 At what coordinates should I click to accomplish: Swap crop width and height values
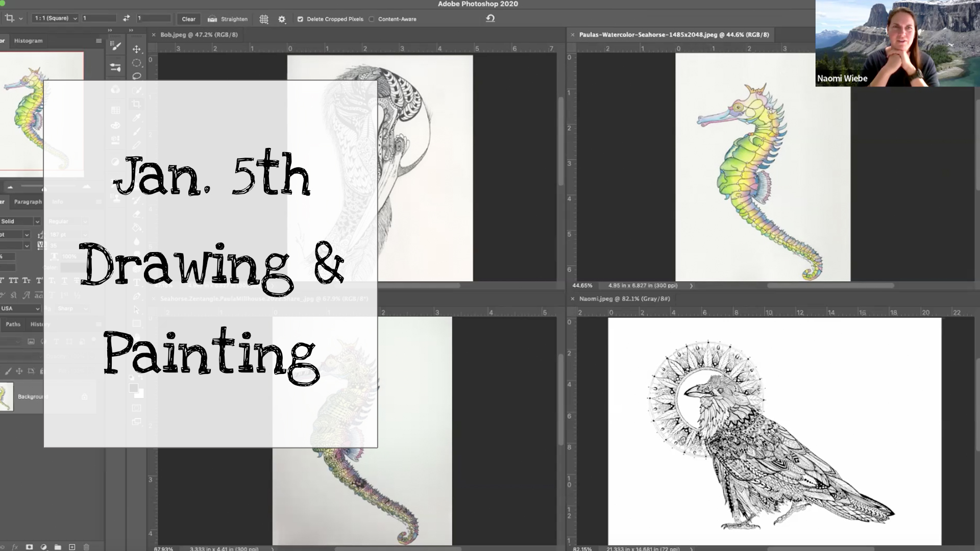(126, 18)
